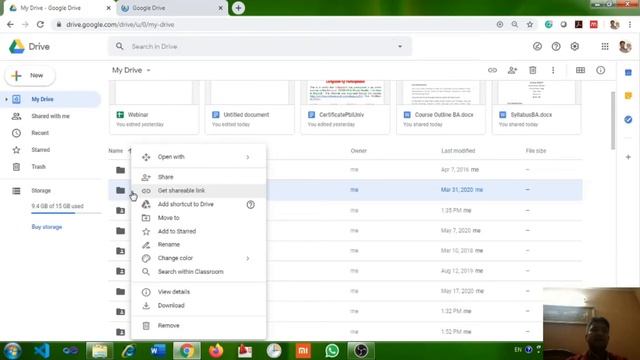Open the Google account avatar
This screenshot has height=360, width=640.
[625, 47]
